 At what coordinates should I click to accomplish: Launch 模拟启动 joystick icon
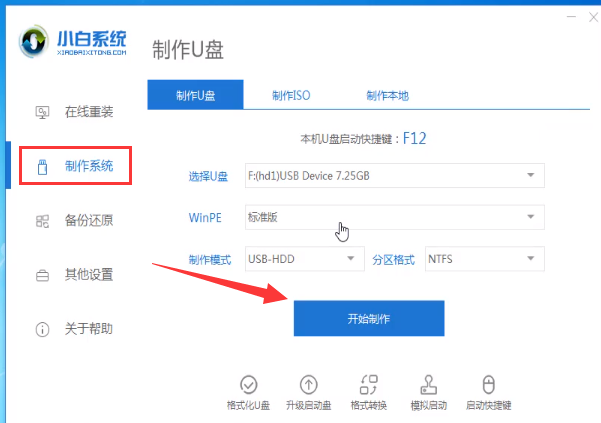point(429,384)
